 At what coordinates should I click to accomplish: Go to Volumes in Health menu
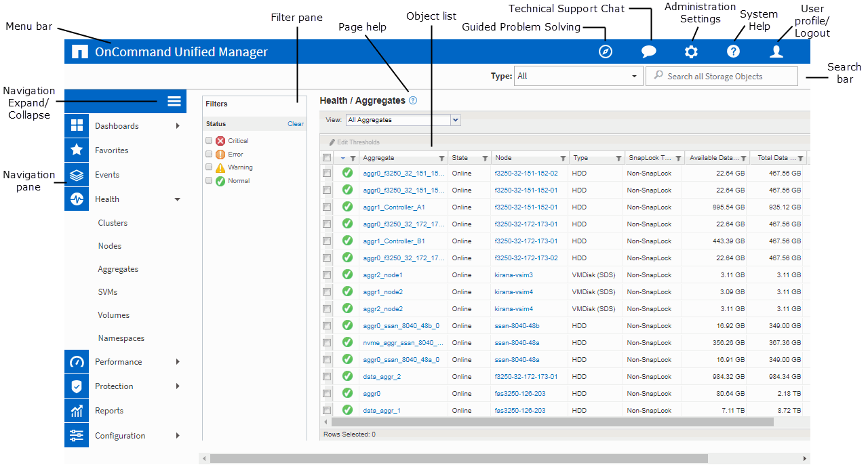pyautogui.click(x=113, y=315)
